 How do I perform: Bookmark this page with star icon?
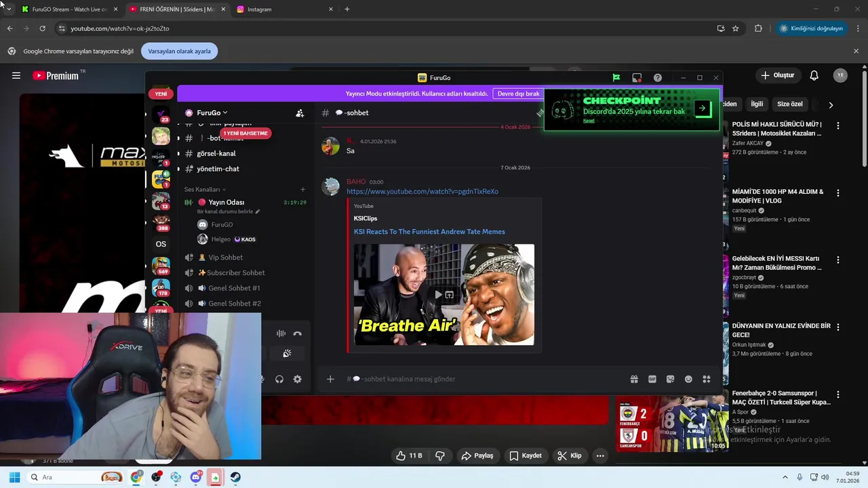(x=736, y=28)
